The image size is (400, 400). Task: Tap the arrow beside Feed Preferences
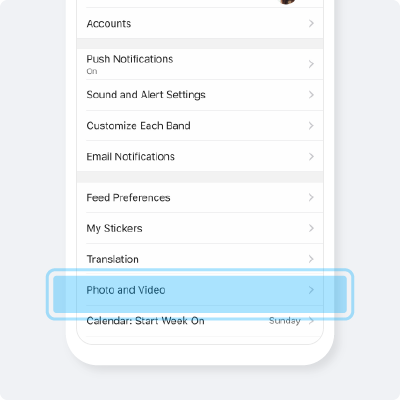point(311,197)
